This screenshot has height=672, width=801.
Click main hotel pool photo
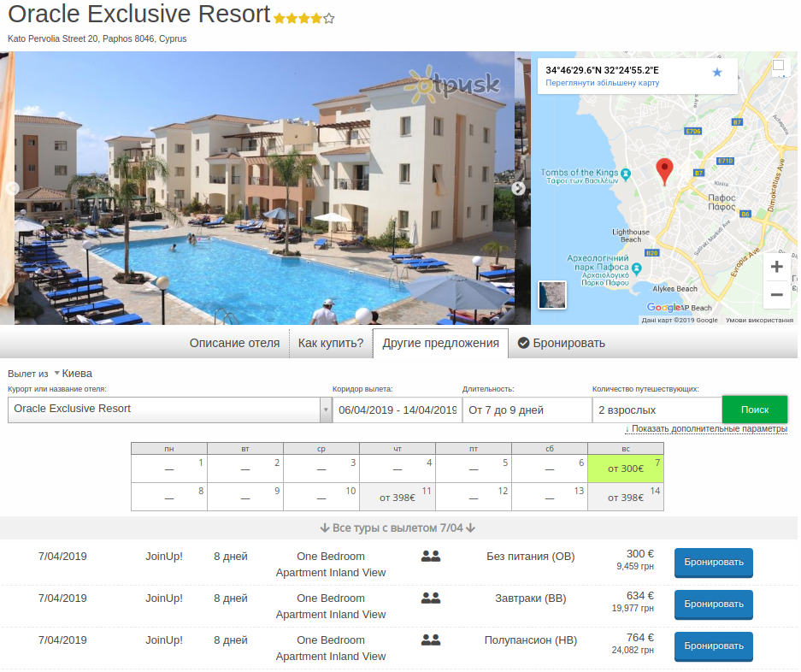[264, 187]
